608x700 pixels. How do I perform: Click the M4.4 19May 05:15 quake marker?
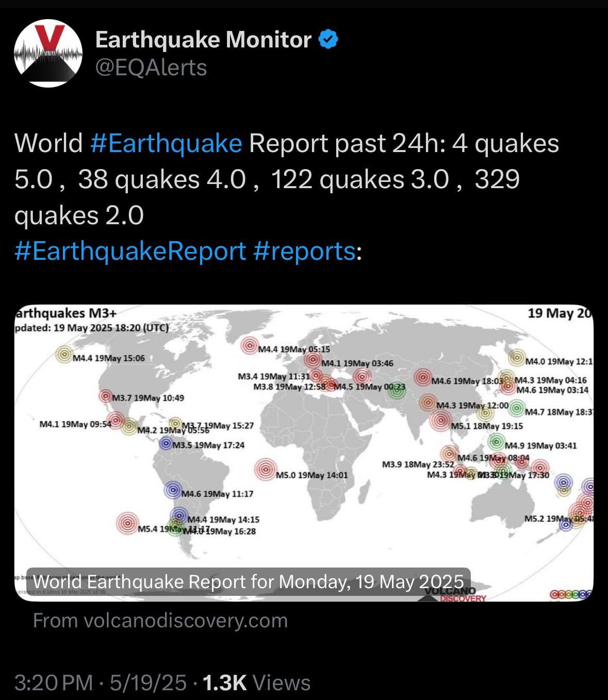click(x=250, y=345)
